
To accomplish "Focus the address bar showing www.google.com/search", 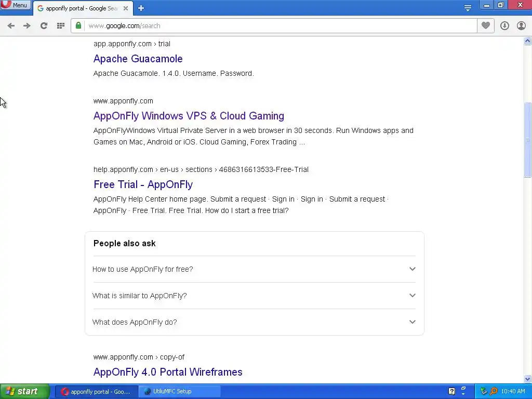I will (x=281, y=26).
